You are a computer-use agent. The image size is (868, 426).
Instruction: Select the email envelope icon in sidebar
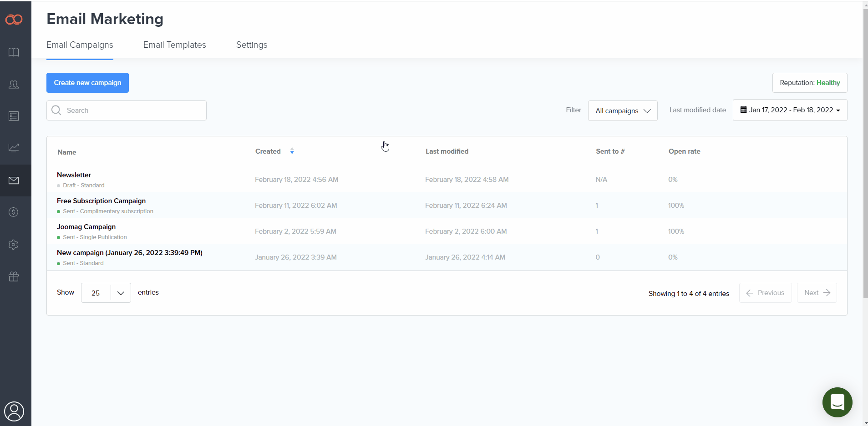coord(14,180)
